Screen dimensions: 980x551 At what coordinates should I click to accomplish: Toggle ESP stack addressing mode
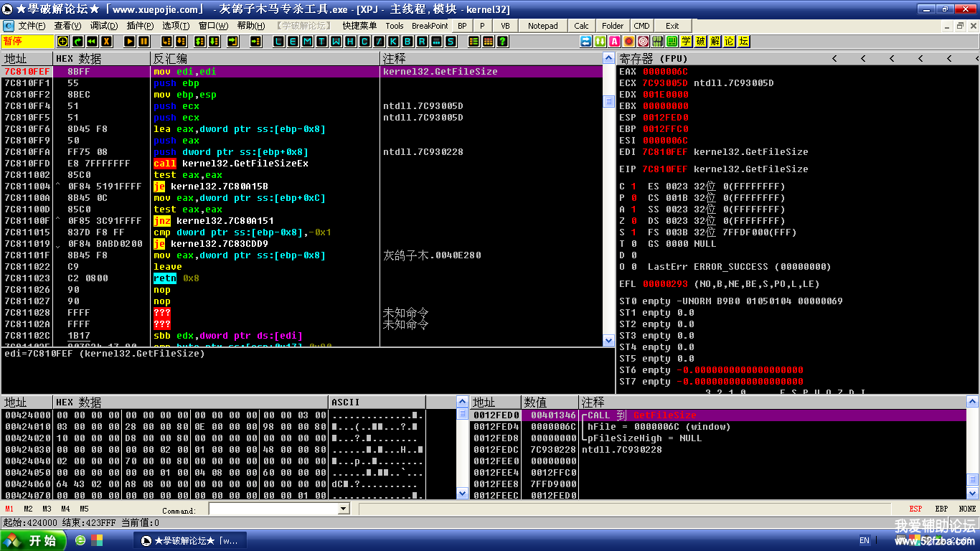tap(915, 509)
